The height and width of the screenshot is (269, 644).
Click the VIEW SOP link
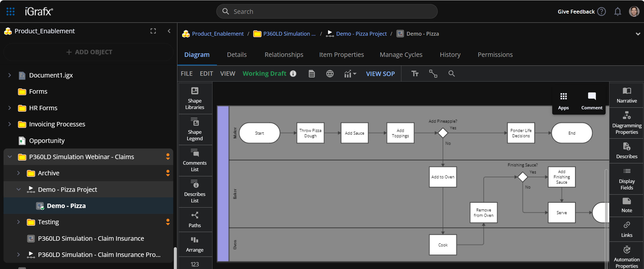point(380,74)
